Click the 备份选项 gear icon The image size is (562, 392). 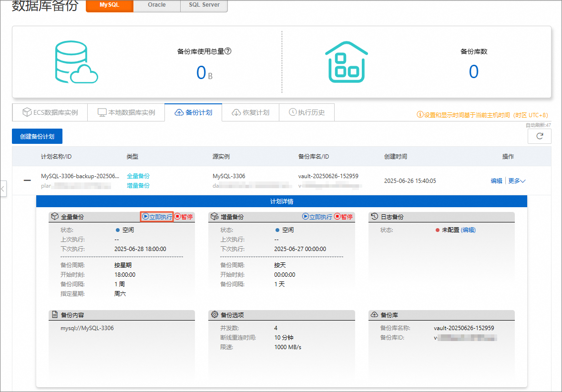tap(215, 314)
